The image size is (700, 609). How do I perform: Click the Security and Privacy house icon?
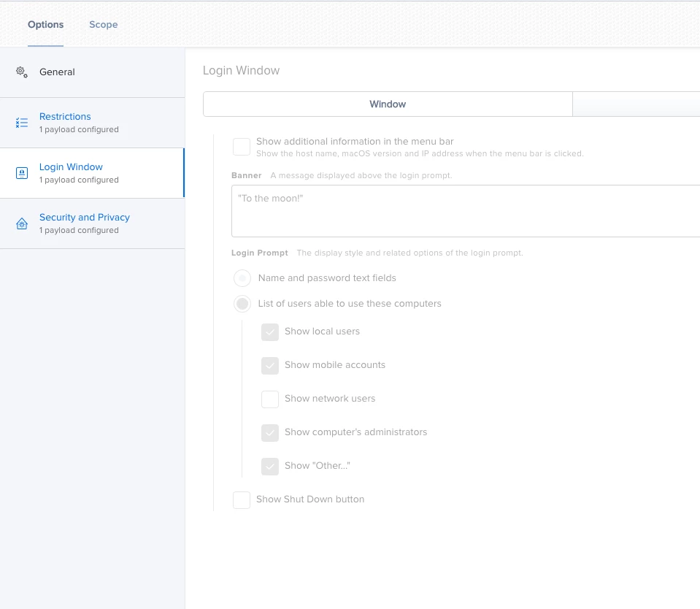coord(22,223)
